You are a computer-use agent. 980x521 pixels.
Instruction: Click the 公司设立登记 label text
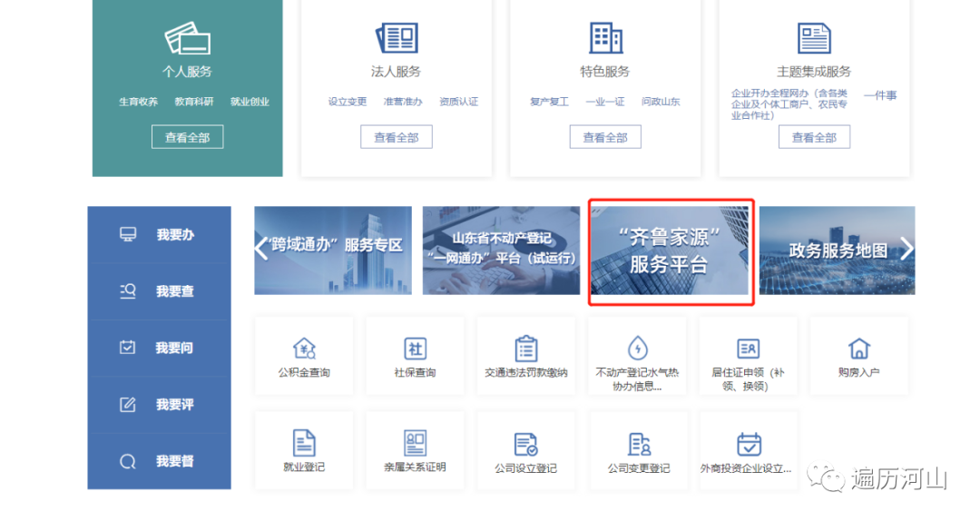point(526,468)
